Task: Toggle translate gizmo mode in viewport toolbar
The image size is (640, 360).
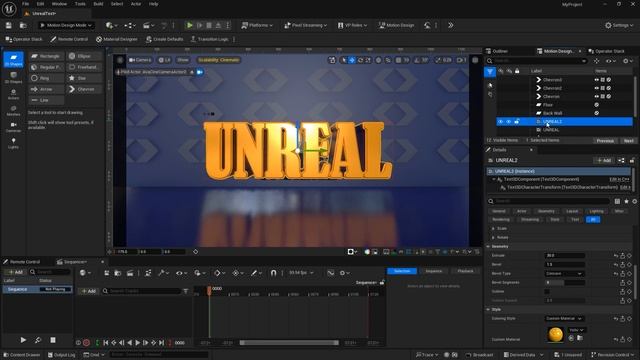Action: pos(352,60)
